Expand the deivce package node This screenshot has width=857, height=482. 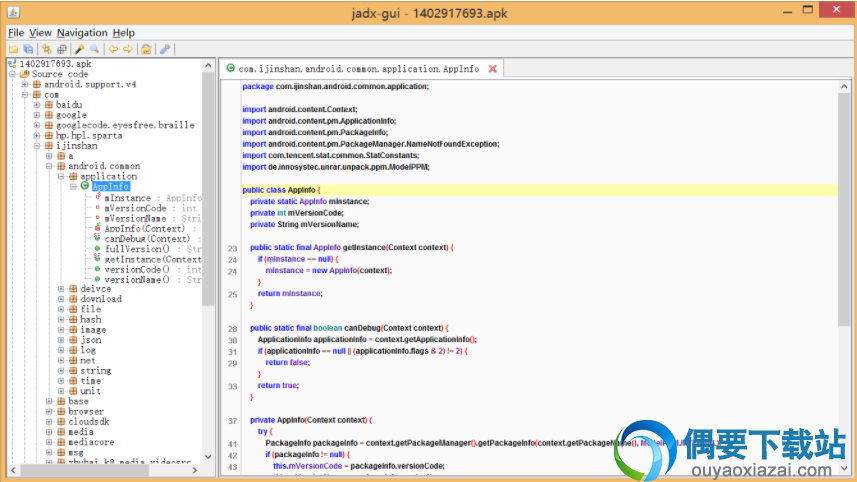tap(61, 289)
